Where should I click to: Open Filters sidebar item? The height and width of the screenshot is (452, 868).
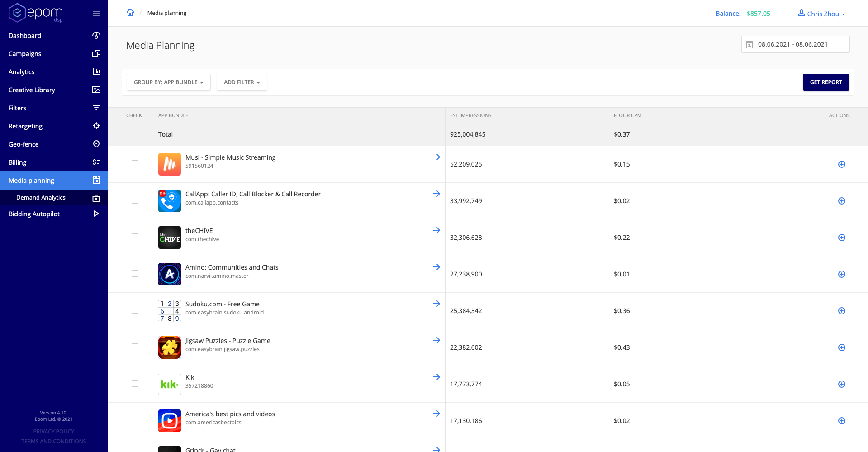coord(54,108)
